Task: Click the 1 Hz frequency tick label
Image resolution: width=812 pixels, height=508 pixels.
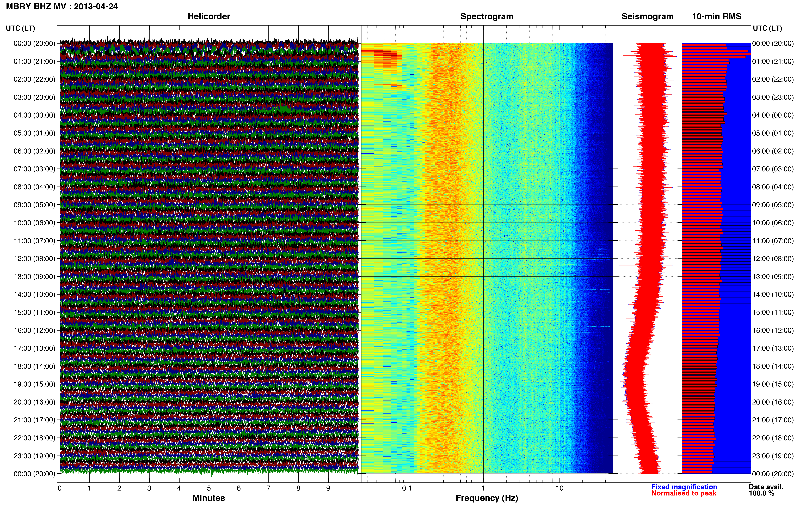Action: coord(483,488)
